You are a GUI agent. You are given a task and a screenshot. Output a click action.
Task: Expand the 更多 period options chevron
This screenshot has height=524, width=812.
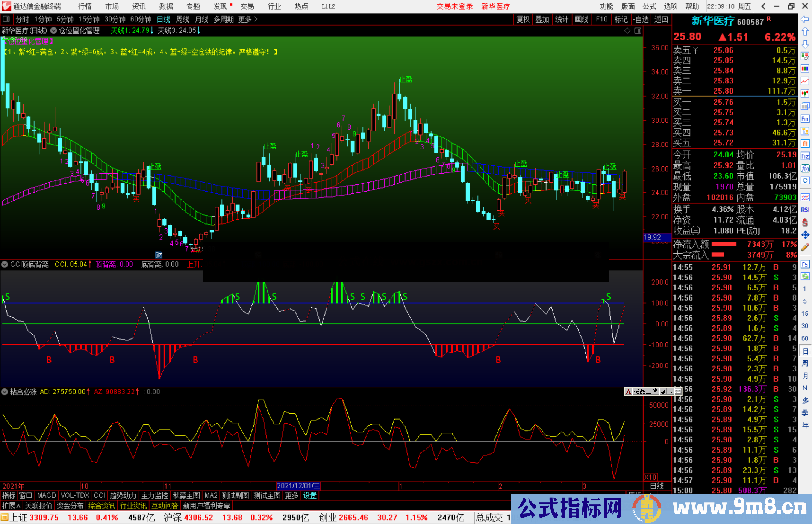point(256,19)
